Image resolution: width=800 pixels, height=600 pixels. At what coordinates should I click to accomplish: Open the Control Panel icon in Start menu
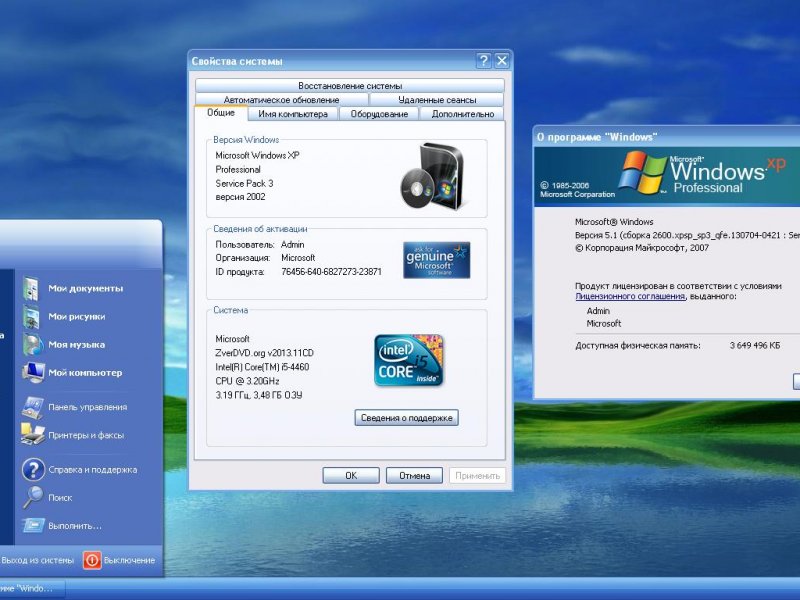[32, 407]
